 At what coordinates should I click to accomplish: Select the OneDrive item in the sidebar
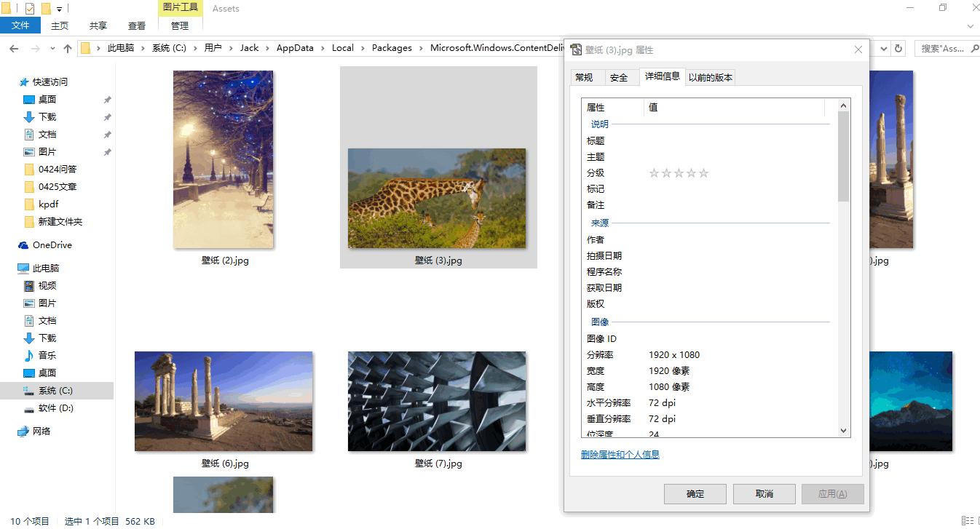coord(51,245)
